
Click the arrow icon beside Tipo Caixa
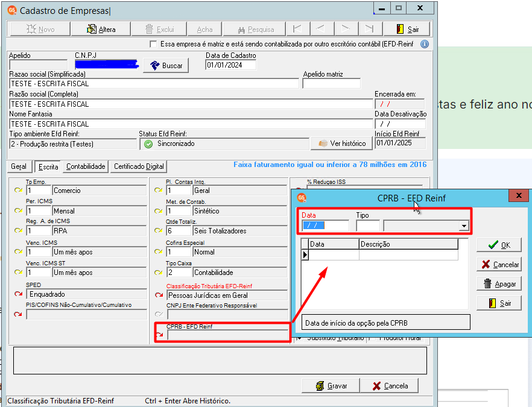point(159,273)
